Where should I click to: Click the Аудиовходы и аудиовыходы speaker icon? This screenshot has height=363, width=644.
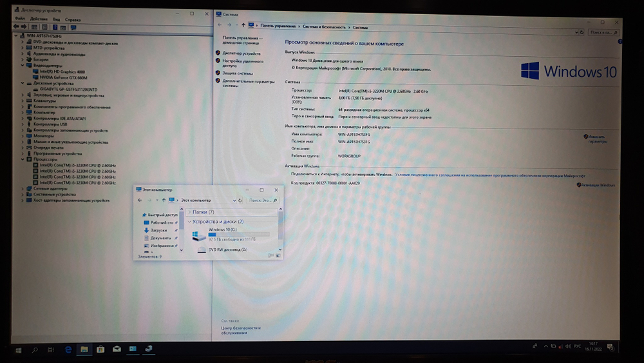coord(29,54)
